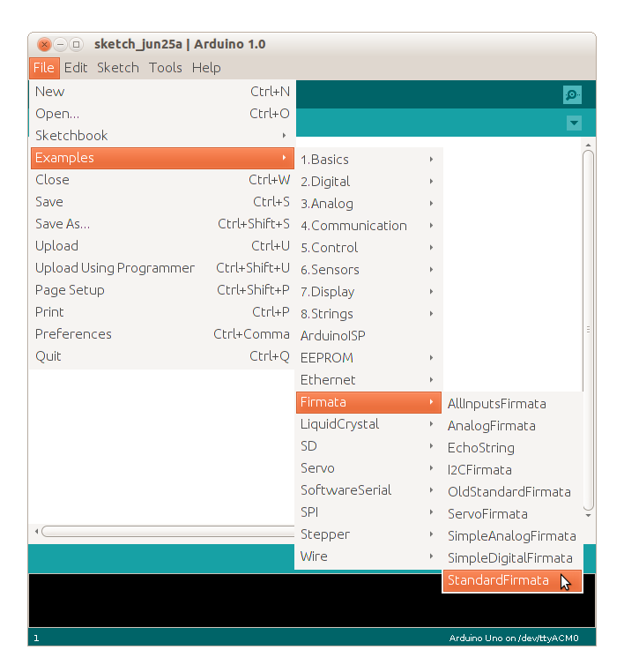Open AnalogFirmata example
Viewport: 624px width, 672px height.
click(x=513, y=426)
